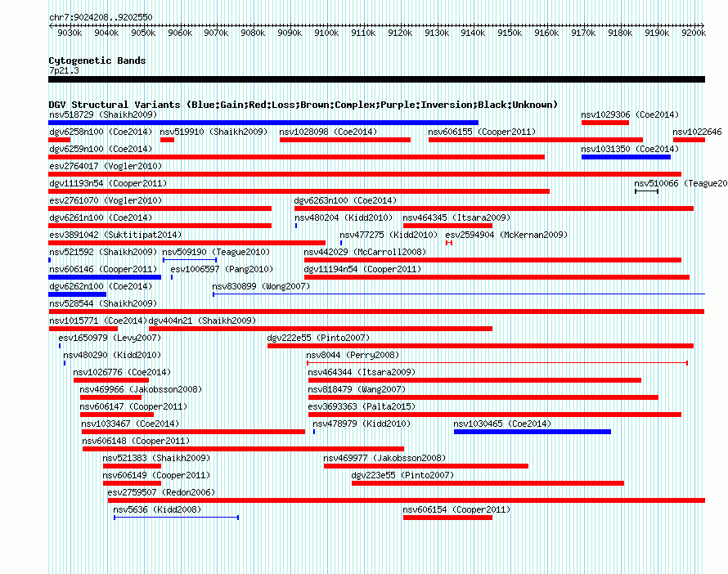Click the nsv518729 (Shaikh2009) variant label
Image resolution: width=728 pixels, height=574 pixels.
pos(103,114)
